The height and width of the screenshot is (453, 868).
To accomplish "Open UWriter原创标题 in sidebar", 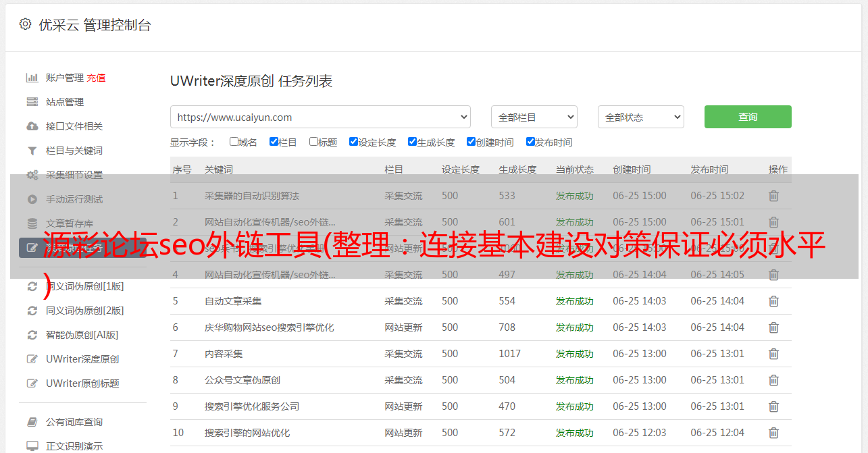I will [x=82, y=383].
